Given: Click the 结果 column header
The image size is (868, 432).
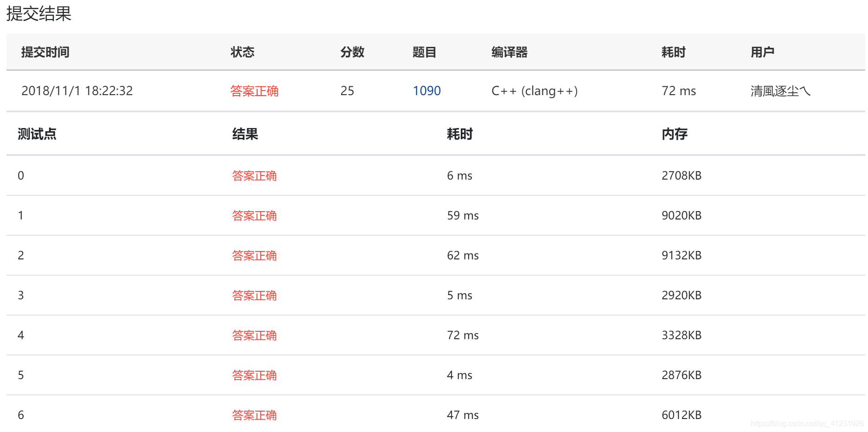Looking at the screenshot, I should click(245, 134).
